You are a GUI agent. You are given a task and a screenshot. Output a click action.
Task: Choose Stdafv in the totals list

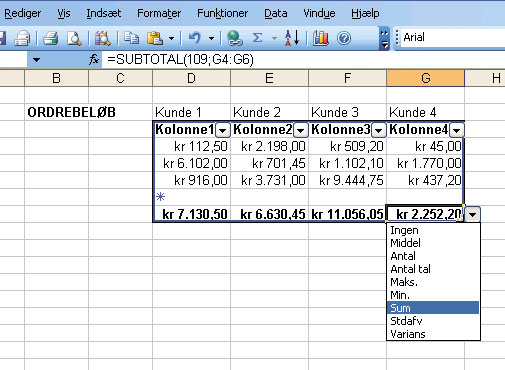[x=433, y=321]
